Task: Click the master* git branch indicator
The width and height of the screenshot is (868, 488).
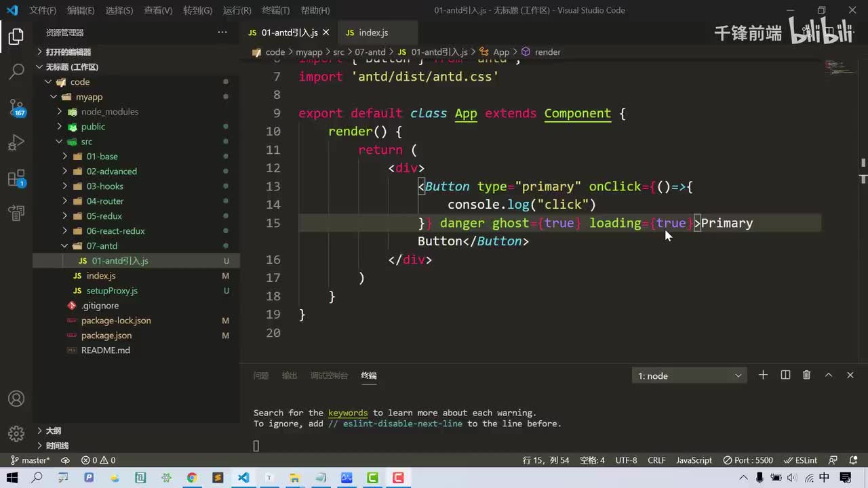Action: click(x=30, y=460)
